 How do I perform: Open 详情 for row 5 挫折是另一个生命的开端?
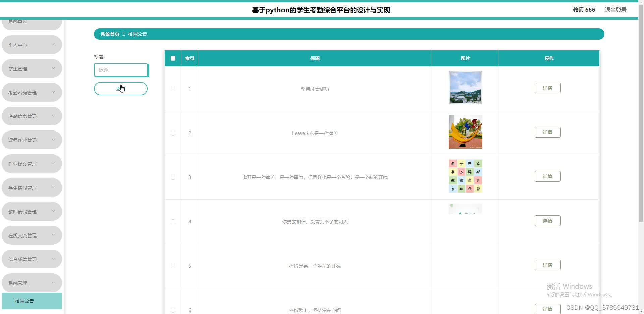pos(547,265)
